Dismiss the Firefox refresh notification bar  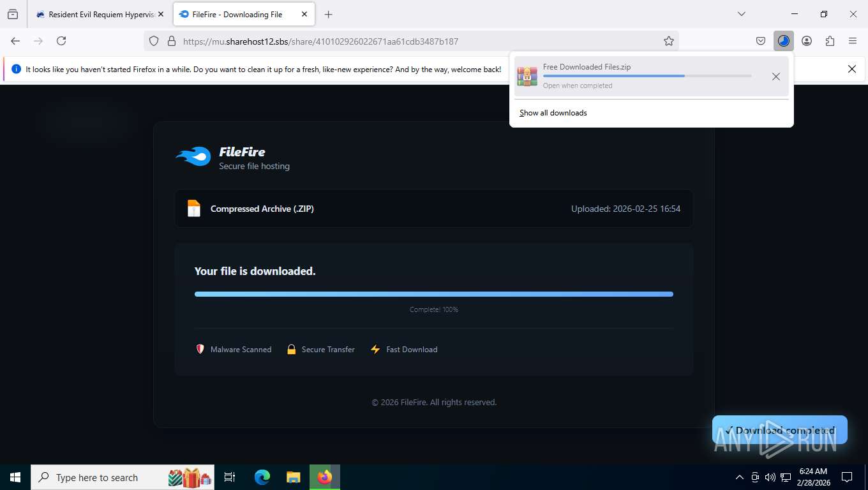[851, 69]
